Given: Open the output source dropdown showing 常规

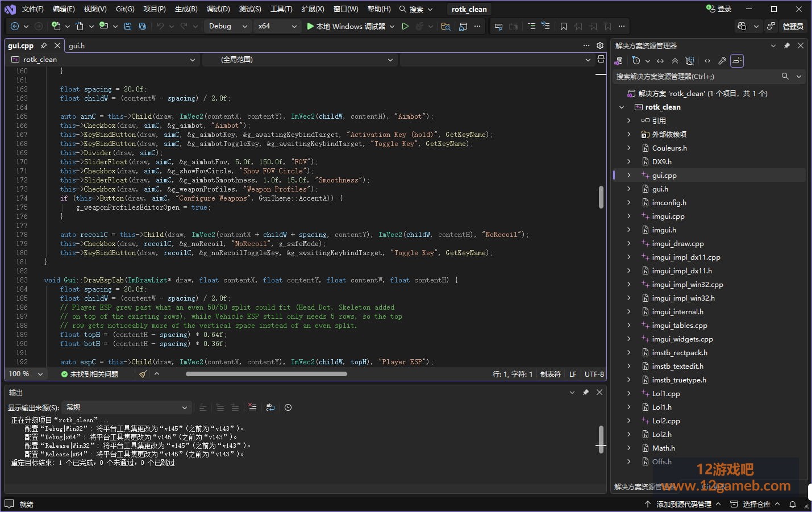Looking at the screenshot, I should pos(126,407).
